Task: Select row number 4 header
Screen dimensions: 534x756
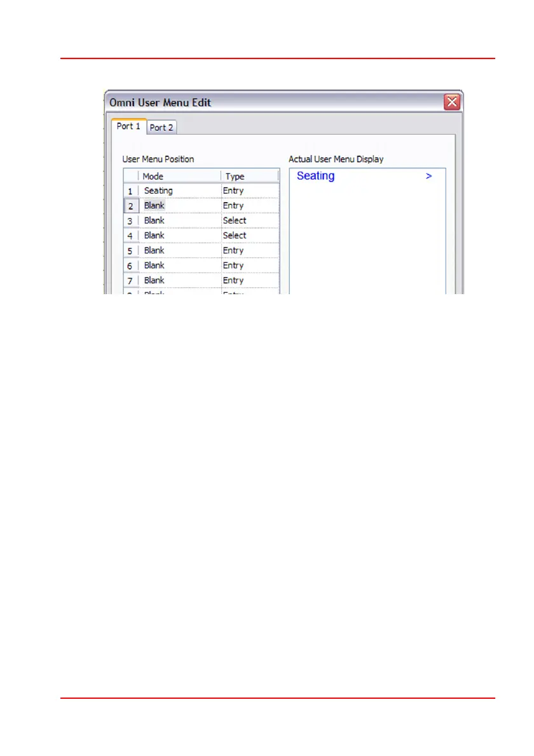Action: [131, 236]
